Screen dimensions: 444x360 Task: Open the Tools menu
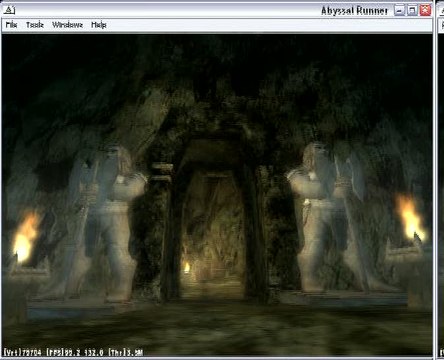click(35, 25)
